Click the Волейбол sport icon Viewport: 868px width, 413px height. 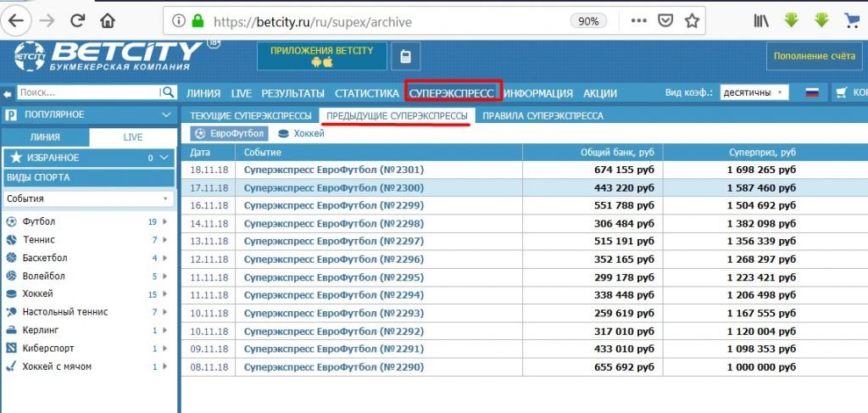click(11, 276)
